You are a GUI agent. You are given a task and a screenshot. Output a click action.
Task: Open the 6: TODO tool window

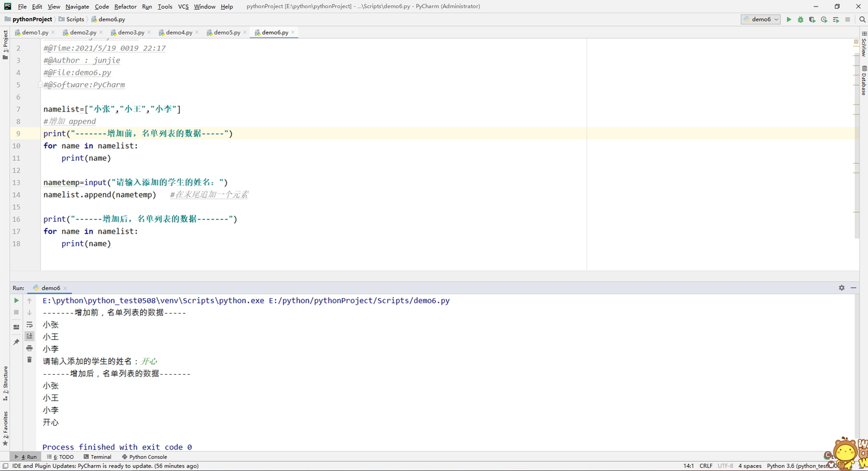[60, 457]
